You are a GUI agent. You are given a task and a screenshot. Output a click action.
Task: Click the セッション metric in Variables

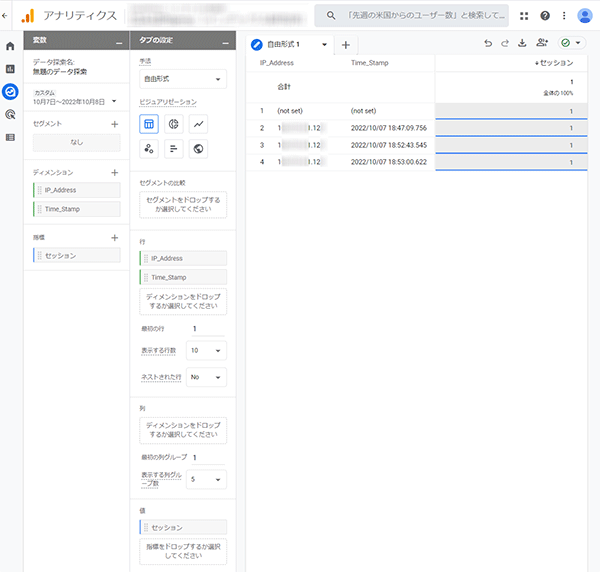pos(77,256)
